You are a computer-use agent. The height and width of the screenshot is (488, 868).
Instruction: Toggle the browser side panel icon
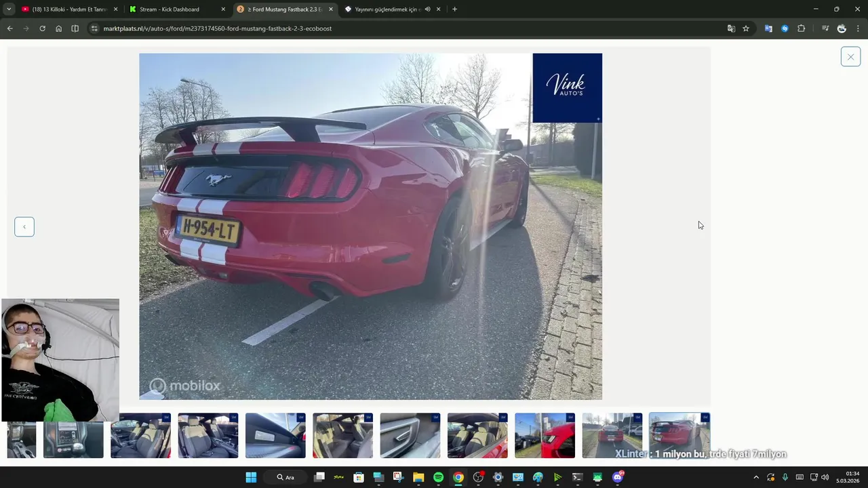(x=75, y=28)
